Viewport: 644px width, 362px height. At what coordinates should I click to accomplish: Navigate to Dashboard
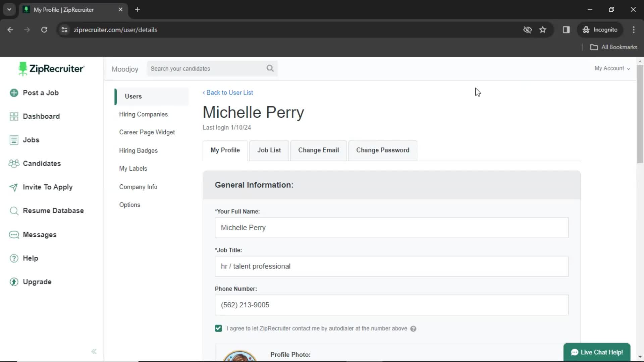pos(41,116)
